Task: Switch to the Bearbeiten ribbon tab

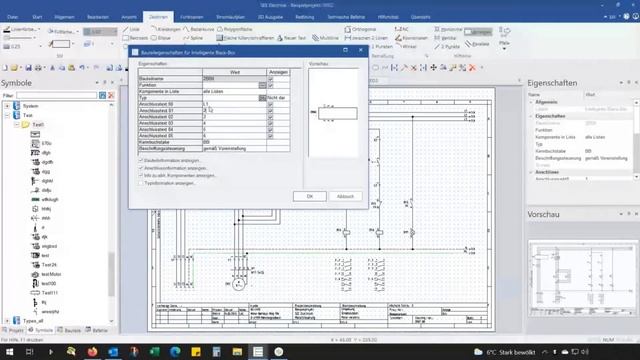Action: coord(98,17)
